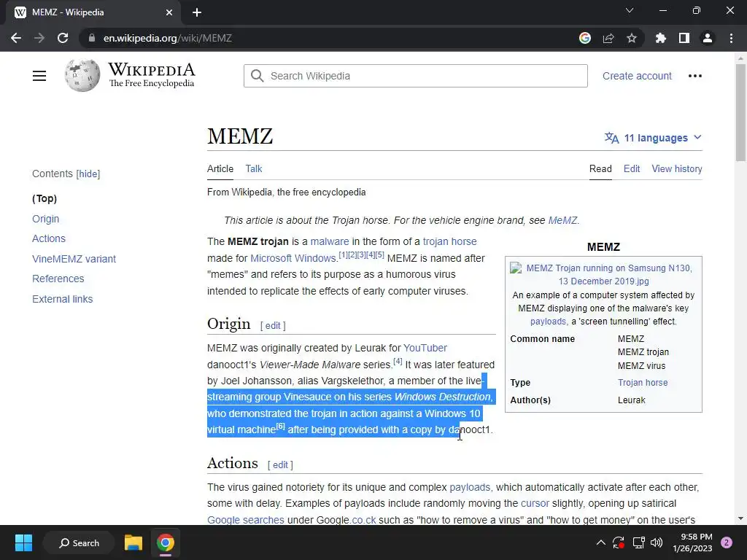Click the Wikipedia globe logo
Image resolution: width=747 pixels, height=560 pixels.
(x=82, y=75)
